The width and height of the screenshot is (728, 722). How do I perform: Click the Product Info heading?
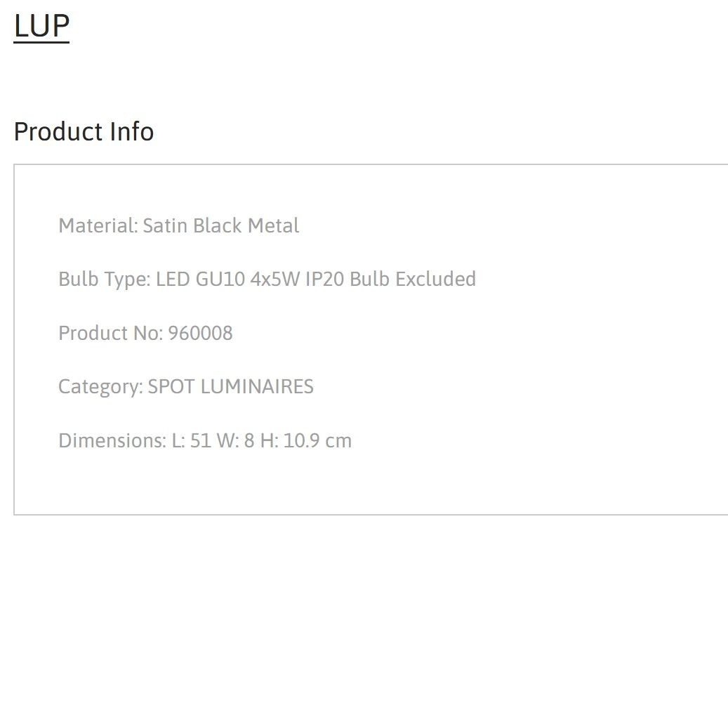point(84,131)
